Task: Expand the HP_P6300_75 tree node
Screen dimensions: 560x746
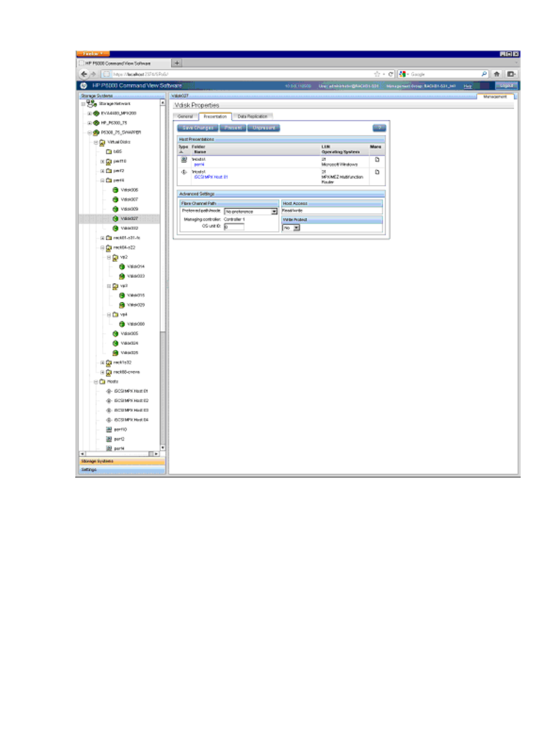Action: [x=89, y=123]
